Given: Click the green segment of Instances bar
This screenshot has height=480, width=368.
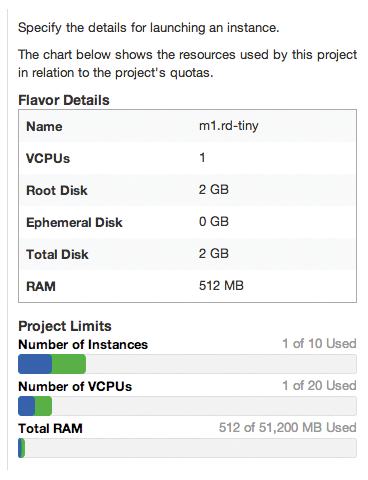Looking at the screenshot, I should (69, 364).
